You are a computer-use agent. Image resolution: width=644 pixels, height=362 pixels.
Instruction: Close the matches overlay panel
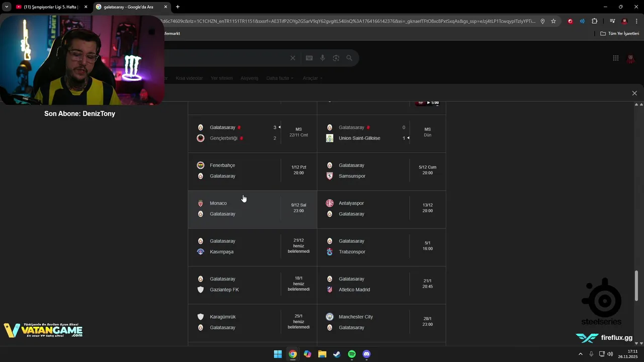[x=634, y=93]
